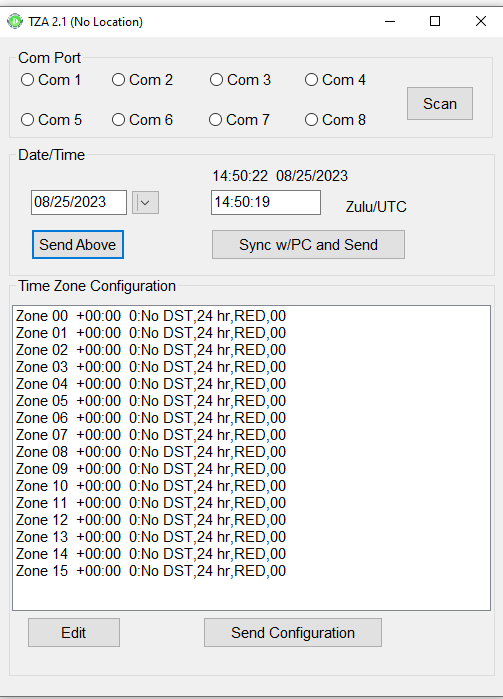The height and width of the screenshot is (699, 503).
Task: Select the Com 4 radio button
Action: click(x=335, y=80)
